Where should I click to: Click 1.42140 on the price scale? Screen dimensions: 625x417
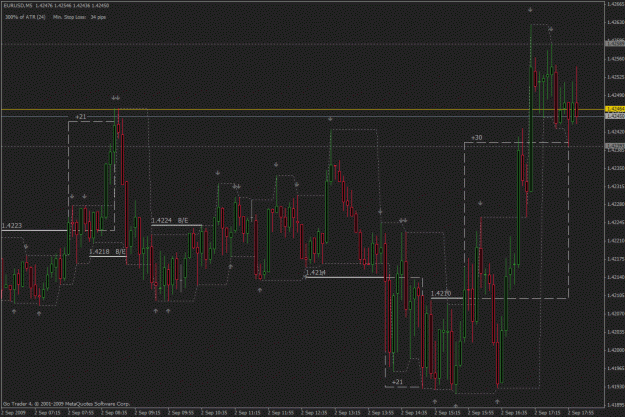click(x=616, y=277)
